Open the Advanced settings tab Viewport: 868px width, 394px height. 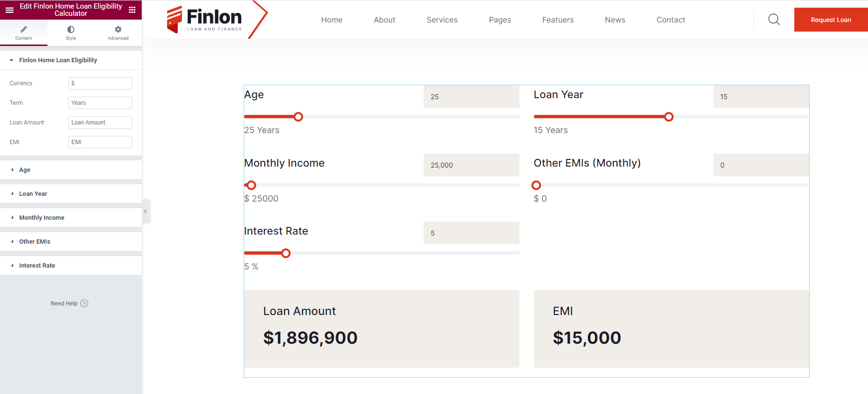tap(118, 33)
